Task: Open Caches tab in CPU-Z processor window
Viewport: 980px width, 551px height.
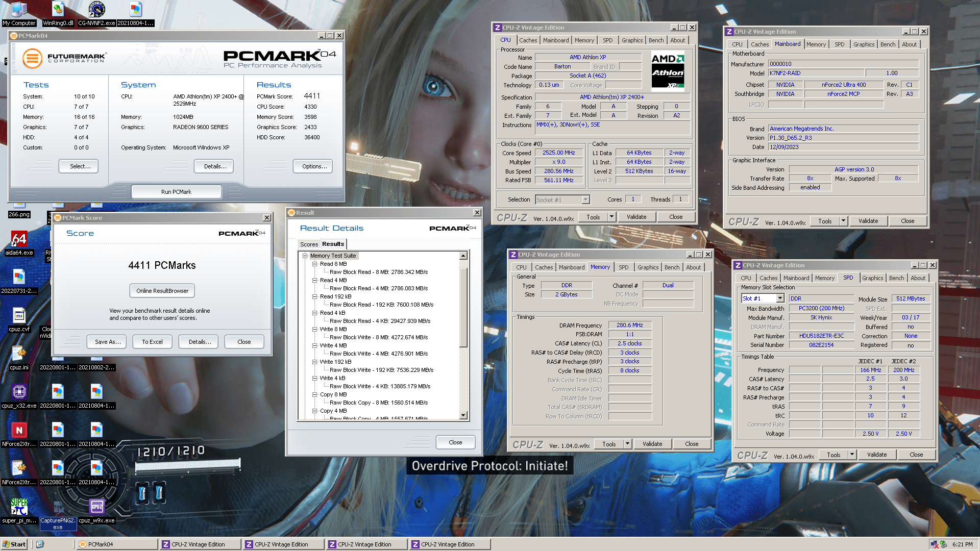Action: (528, 40)
